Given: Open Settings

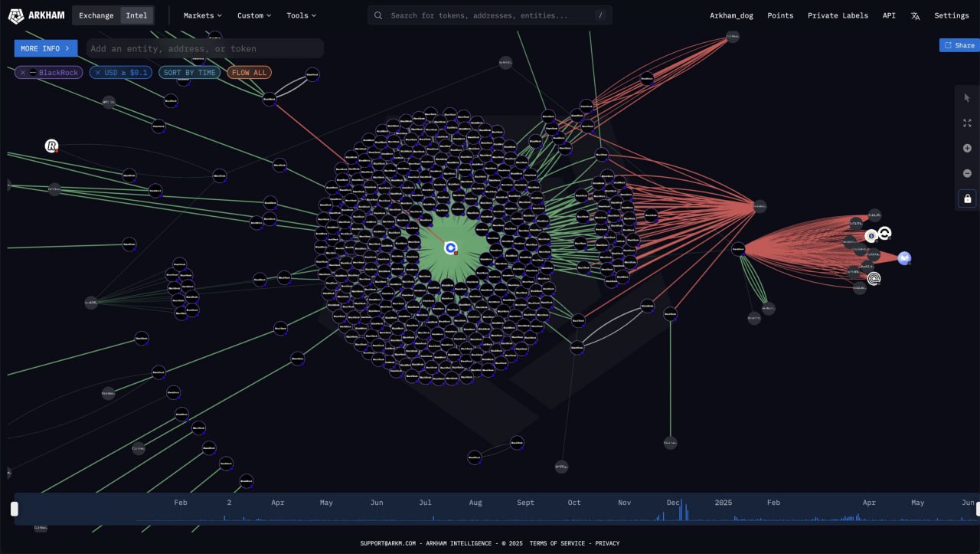Looking at the screenshot, I should click(x=952, y=15).
